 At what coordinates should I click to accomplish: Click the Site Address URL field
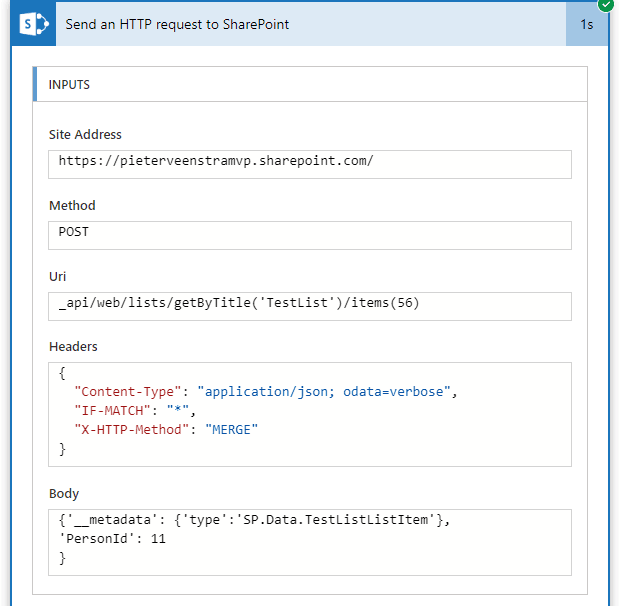(x=310, y=164)
